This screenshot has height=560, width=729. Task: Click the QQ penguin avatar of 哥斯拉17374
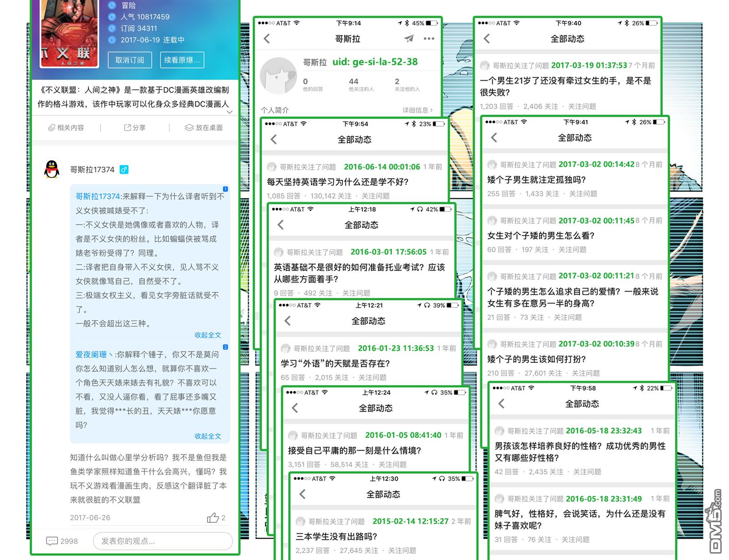(52, 170)
